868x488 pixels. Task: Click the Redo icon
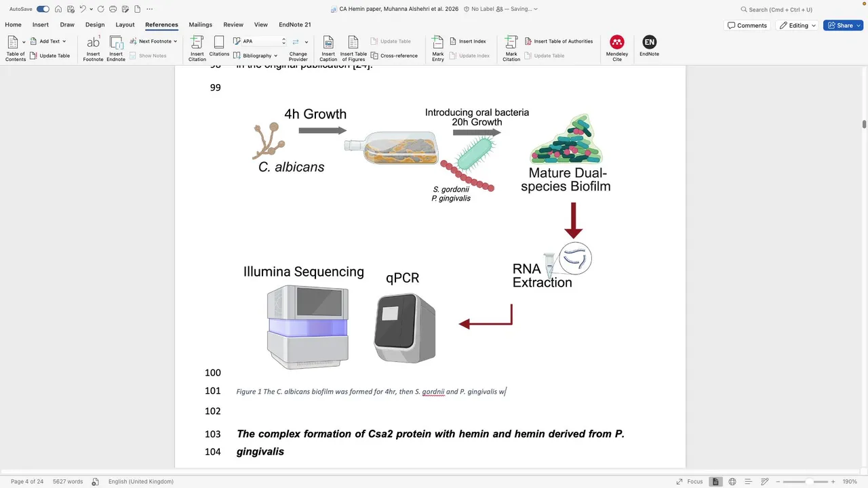coord(101,9)
